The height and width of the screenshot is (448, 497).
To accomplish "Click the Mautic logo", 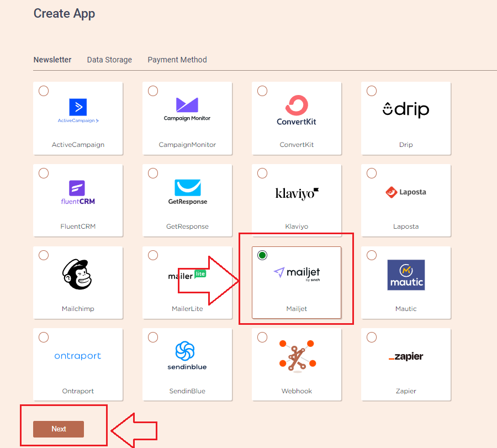I will pyautogui.click(x=406, y=275).
